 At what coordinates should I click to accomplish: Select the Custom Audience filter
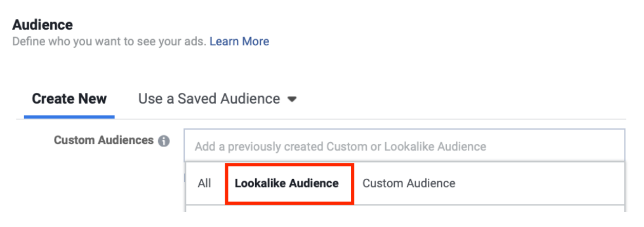(409, 183)
